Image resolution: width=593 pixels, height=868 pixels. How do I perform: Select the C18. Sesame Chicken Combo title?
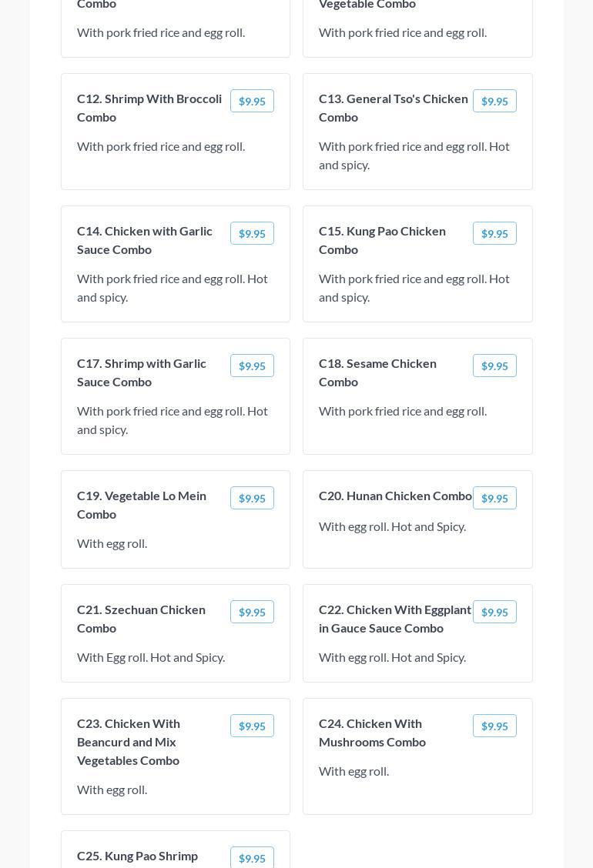(x=377, y=372)
